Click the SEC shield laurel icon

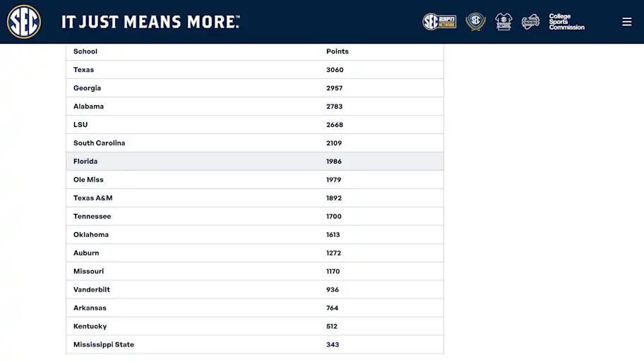point(475,22)
